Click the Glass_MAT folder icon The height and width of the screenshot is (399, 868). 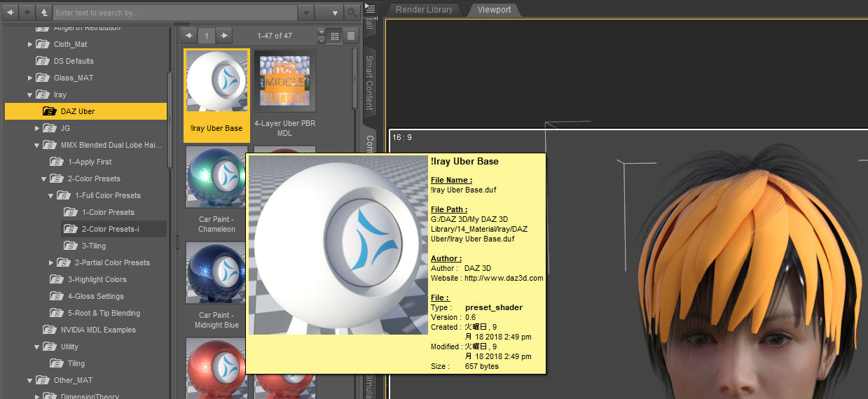pyautogui.click(x=43, y=78)
